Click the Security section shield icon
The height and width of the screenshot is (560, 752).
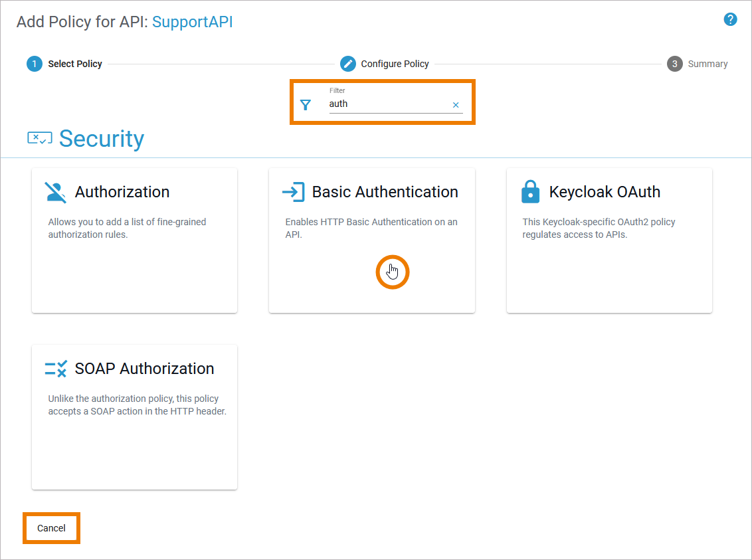pos(39,138)
